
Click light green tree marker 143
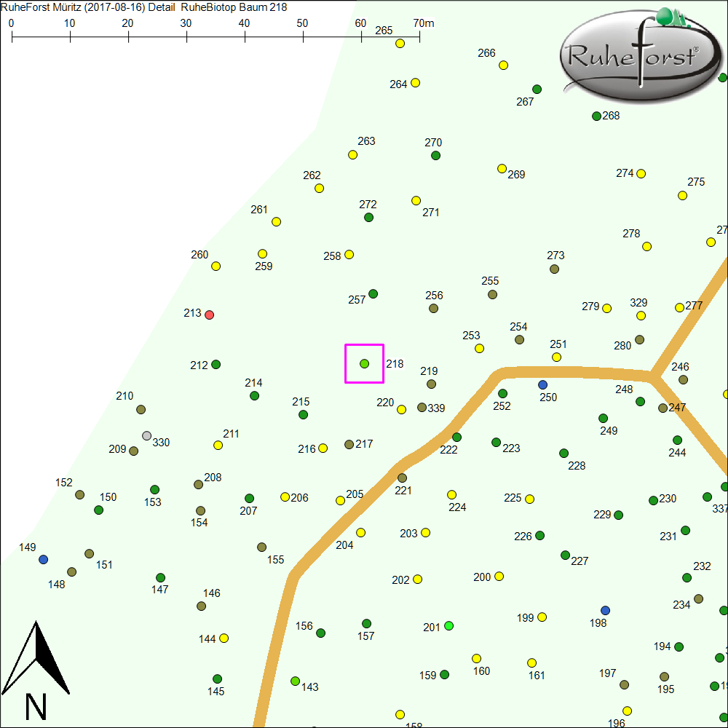point(295,681)
